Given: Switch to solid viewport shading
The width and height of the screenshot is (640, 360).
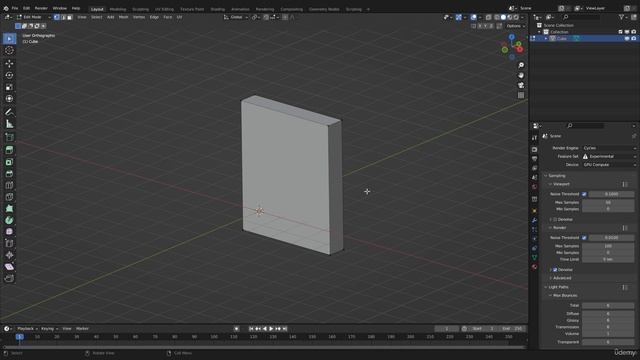Looking at the screenshot, I should pyautogui.click(x=503, y=17).
